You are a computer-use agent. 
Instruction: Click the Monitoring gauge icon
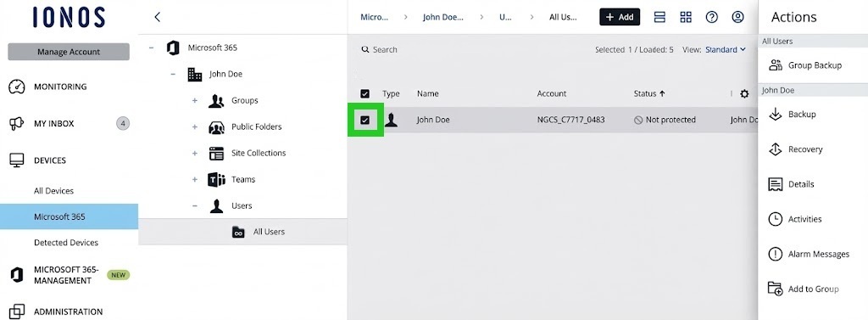click(18, 87)
